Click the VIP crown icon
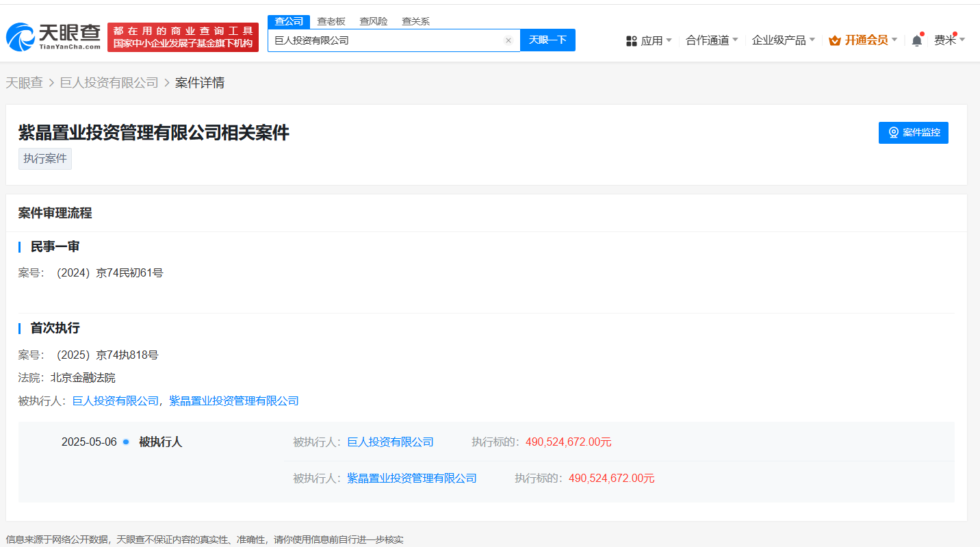The height and width of the screenshot is (547, 980). coord(835,40)
